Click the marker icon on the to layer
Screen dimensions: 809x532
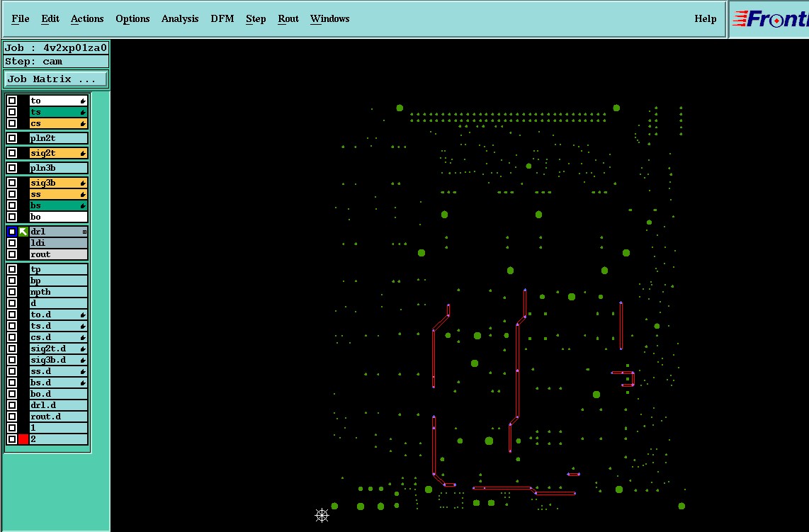click(83, 101)
